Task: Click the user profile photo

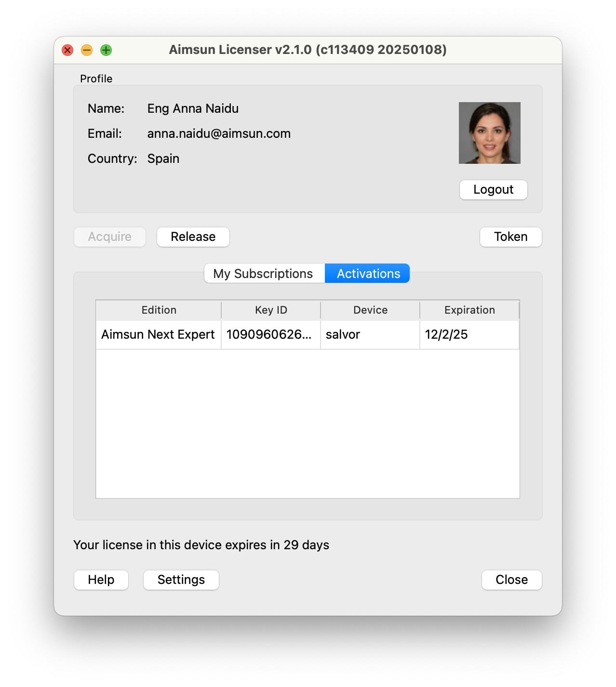Action: point(490,133)
